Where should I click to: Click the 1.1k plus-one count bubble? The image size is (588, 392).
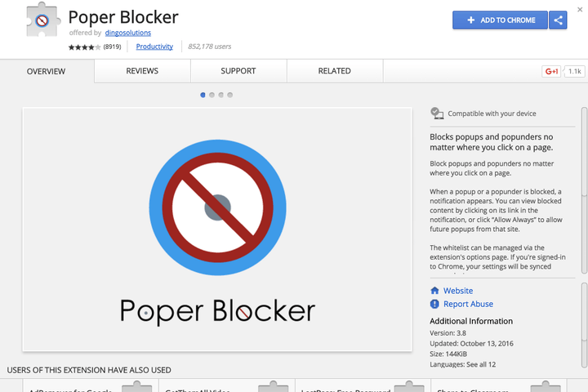pos(574,71)
